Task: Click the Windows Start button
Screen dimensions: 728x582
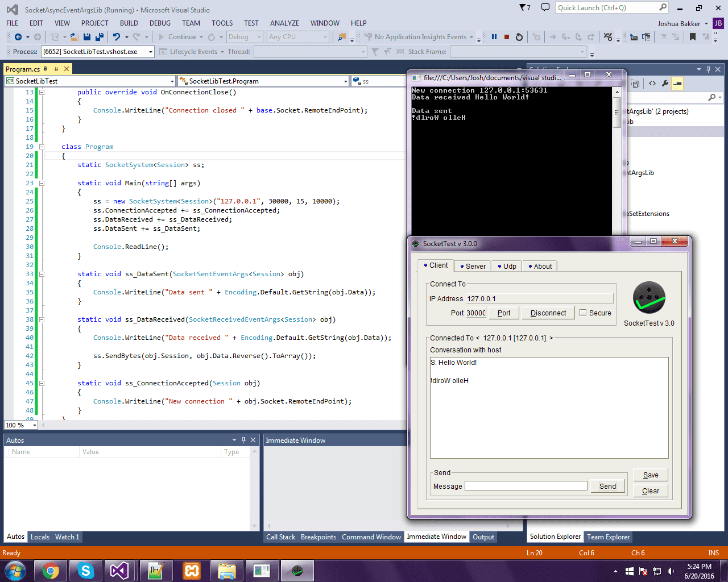Action: click(x=14, y=571)
